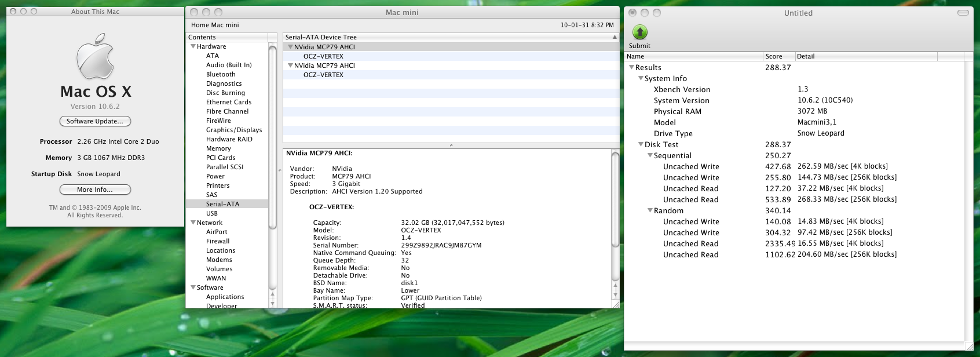Click the Xbench results vertical scrollbar
This screenshot has height=357, width=980.
(968, 200)
